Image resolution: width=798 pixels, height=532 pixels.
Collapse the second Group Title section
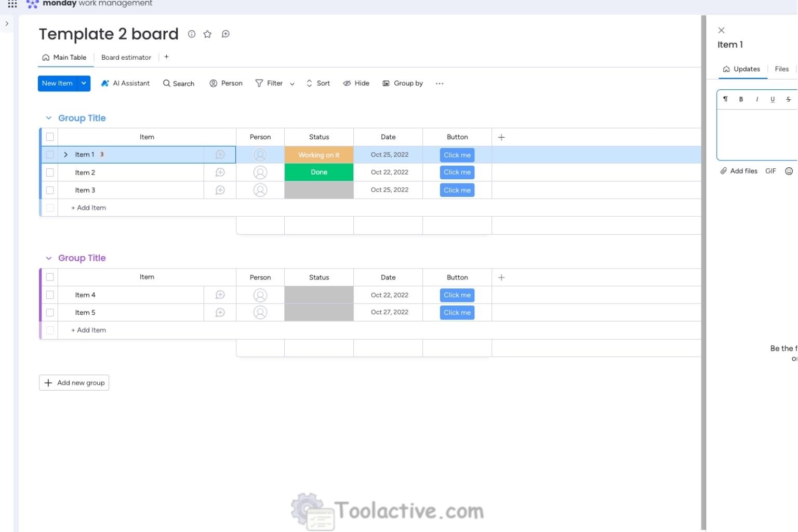tap(48, 258)
